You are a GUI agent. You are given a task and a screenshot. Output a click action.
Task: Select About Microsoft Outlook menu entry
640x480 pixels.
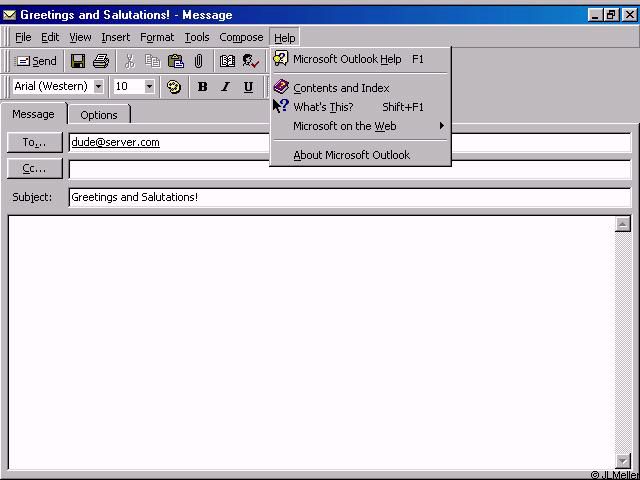(351, 155)
